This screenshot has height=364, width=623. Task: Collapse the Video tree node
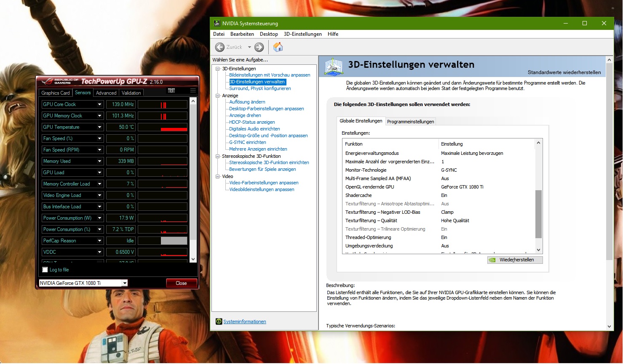click(x=218, y=176)
